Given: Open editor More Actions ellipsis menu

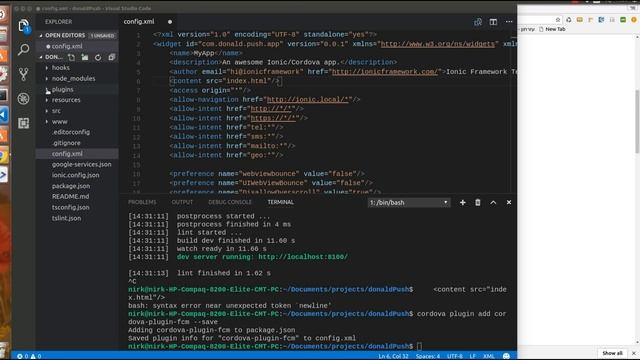Looking at the screenshot, I should coord(509,22).
